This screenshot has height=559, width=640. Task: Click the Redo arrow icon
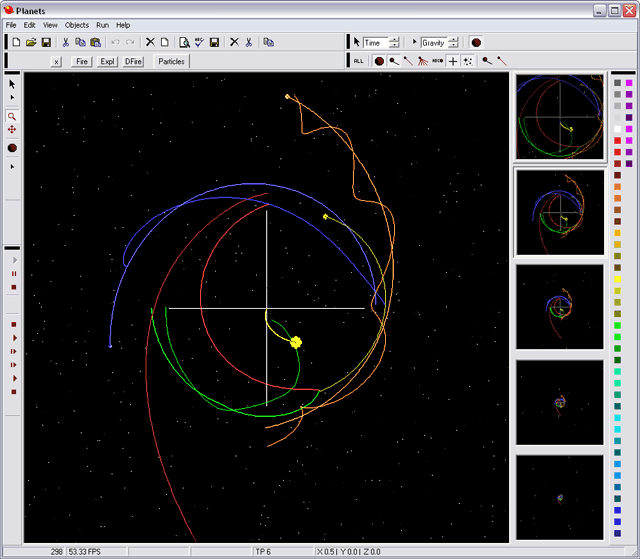point(130,42)
